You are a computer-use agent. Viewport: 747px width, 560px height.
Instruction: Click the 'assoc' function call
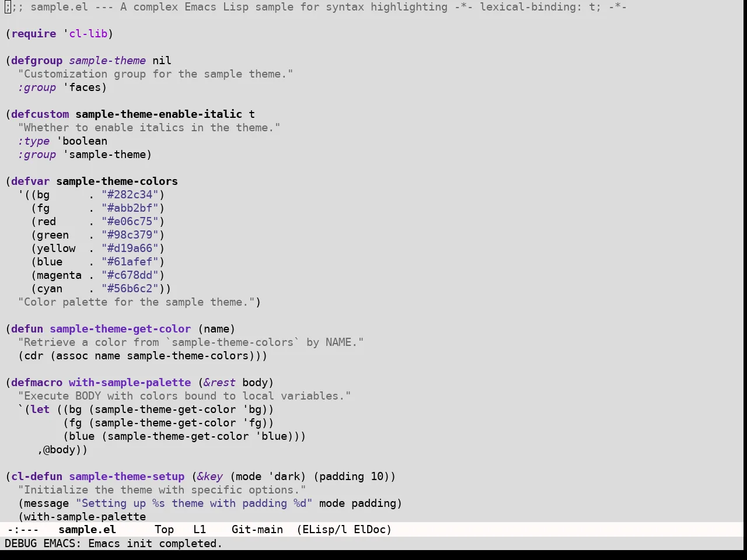72,356
